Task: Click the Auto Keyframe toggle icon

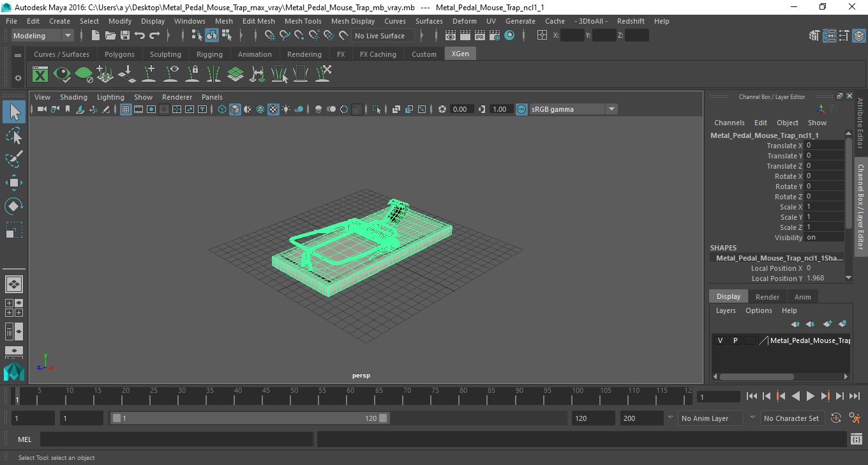Action: tap(837, 418)
